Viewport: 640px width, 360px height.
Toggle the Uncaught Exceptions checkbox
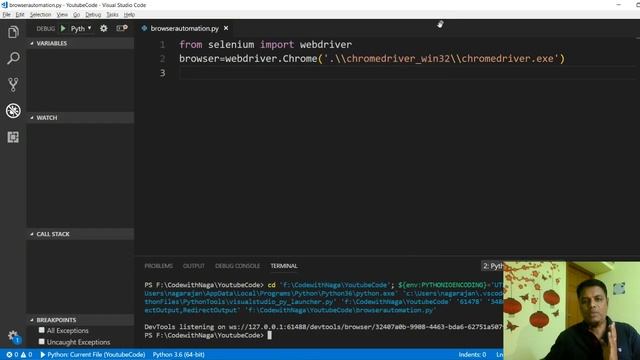click(x=42, y=341)
